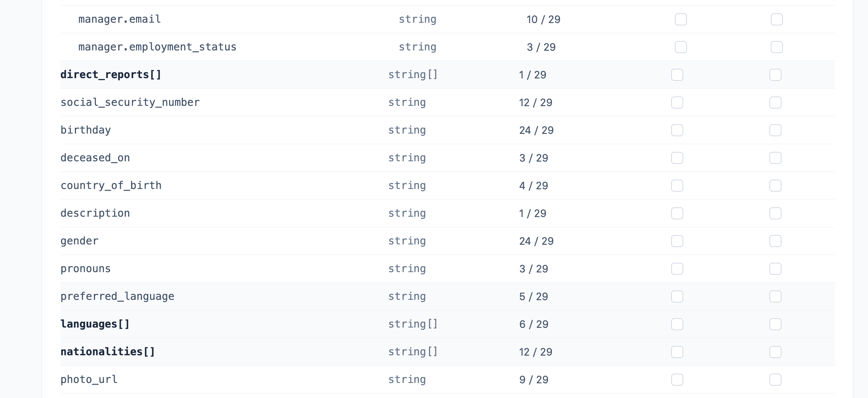The width and height of the screenshot is (868, 398).
Task: Enable left checkbox in social_security_number row
Action: coord(677,103)
